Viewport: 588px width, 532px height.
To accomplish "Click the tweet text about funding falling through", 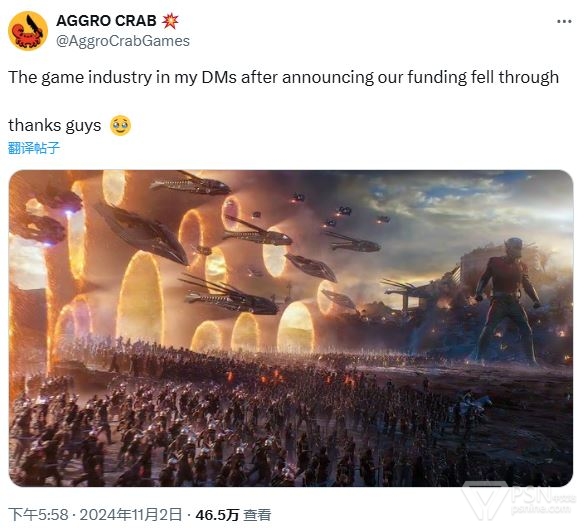I will coord(284,78).
